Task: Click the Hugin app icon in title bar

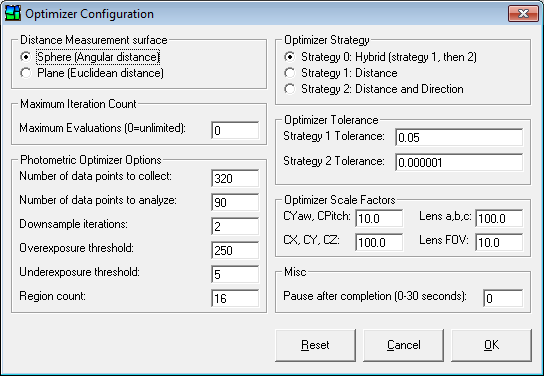Action: 13,14
